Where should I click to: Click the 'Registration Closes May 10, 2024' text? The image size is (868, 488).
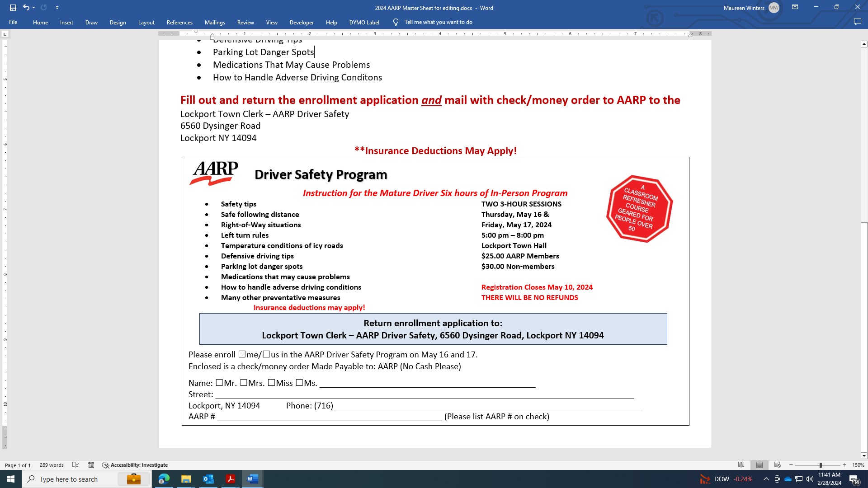click(x=537, y=287)
